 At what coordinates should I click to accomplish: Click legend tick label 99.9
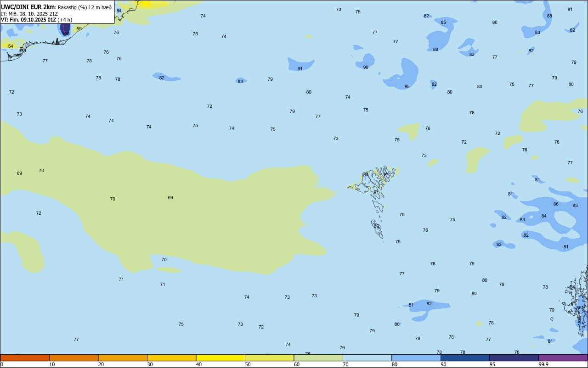pos(543,364)
